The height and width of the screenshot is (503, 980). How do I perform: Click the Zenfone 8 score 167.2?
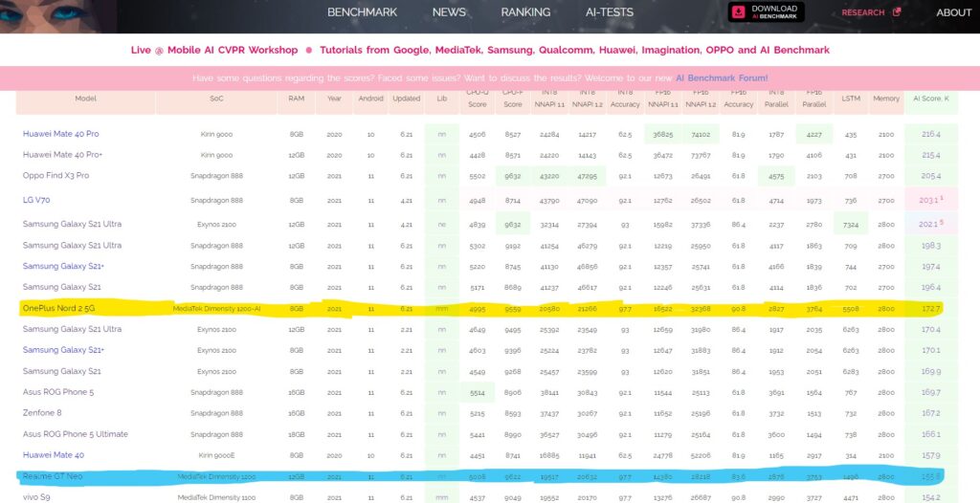click(x=930, y=413)
